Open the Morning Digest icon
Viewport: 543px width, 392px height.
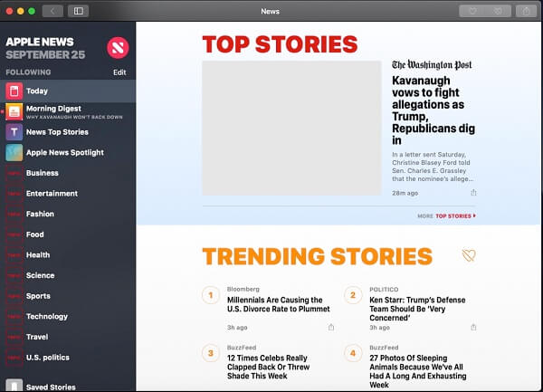14,111
